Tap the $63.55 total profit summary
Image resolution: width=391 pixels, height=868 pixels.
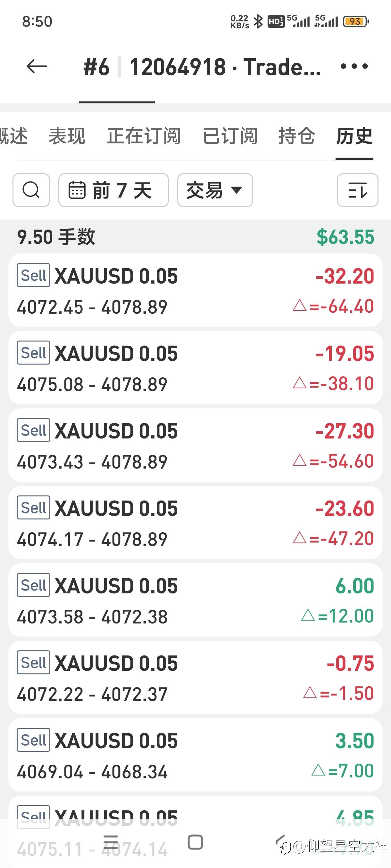coord(345,237)
